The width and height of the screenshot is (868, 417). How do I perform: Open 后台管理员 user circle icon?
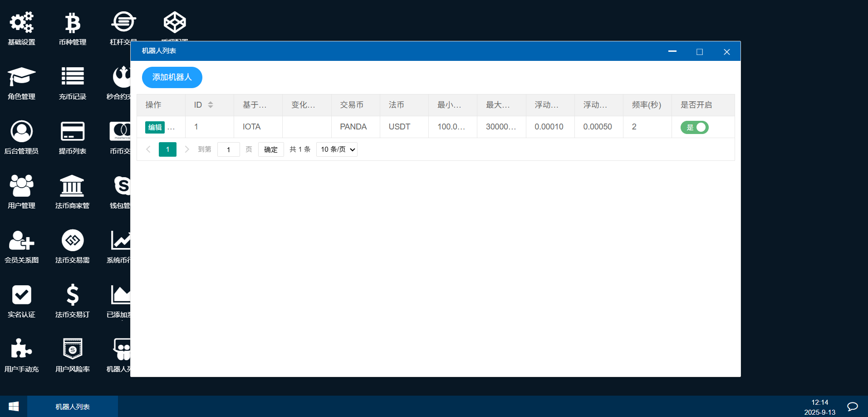[x=21, y=132]
